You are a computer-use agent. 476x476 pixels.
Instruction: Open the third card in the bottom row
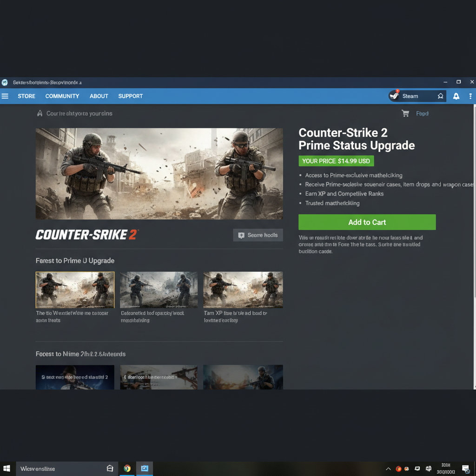[x=243, y=377]
